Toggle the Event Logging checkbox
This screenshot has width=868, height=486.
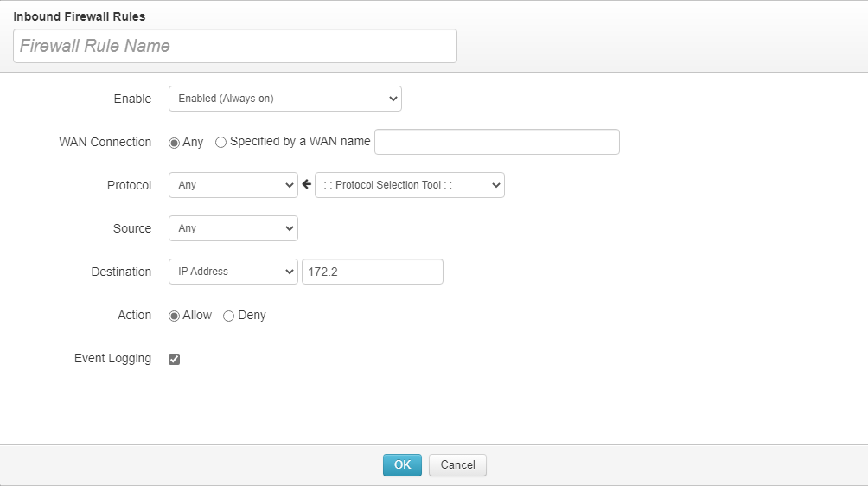tap(175, 359)
